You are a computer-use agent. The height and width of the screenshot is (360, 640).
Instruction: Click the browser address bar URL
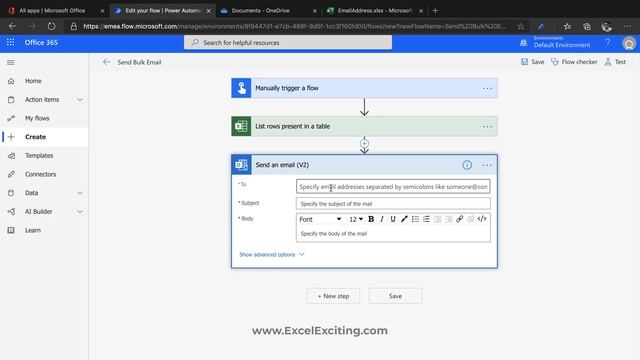[x=294, y=27]
